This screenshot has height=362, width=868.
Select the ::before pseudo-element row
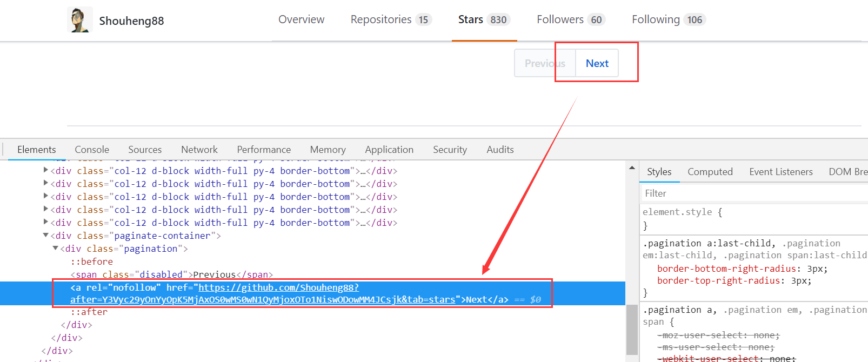click(92, 262)
